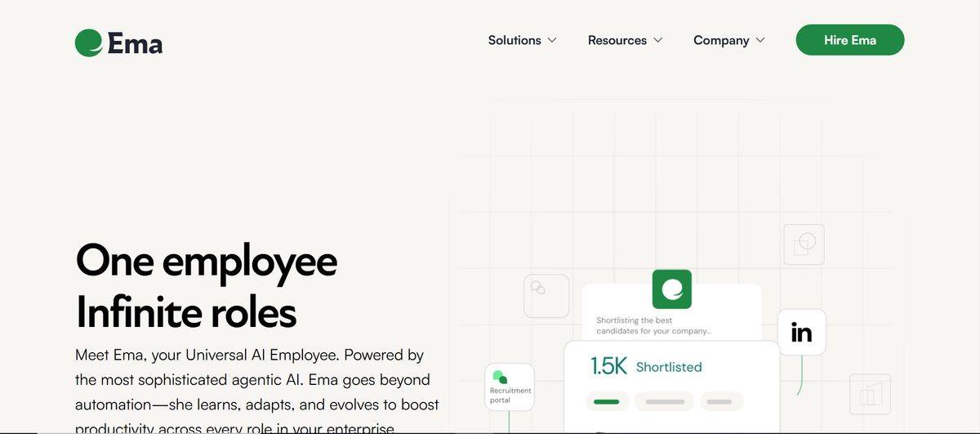This screenshot has height=434, width=980.
Task: Expand the Resources dropdown chevron
Action: coord(658,40)
